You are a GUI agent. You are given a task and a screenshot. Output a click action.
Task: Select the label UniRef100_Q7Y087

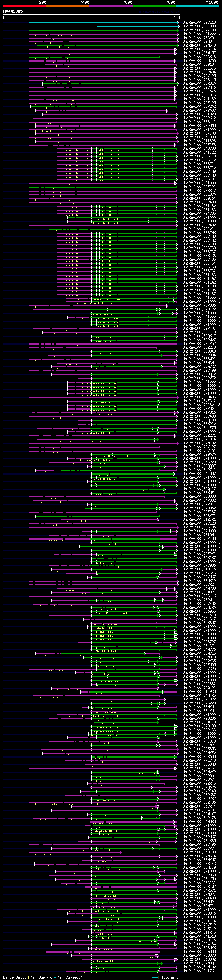tap(199, 110)
